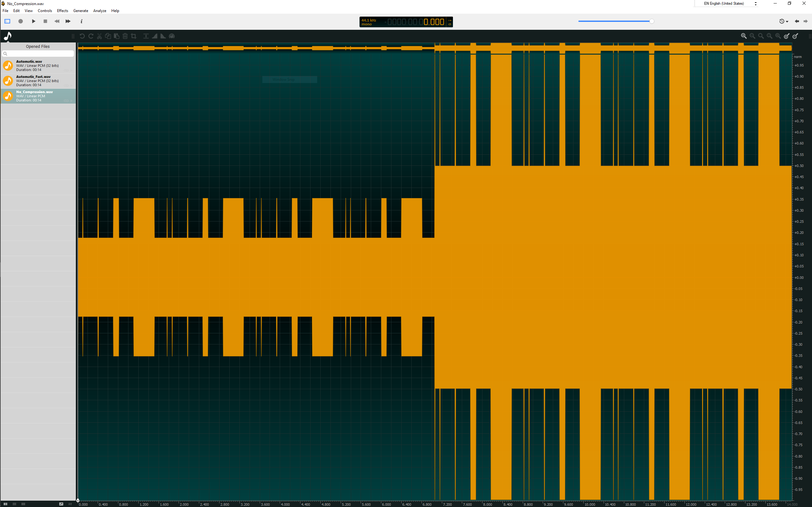Image resolution: width=812 pixels, height=507 pixels.
Task: Click the Record button
Action: click(21, 21)
